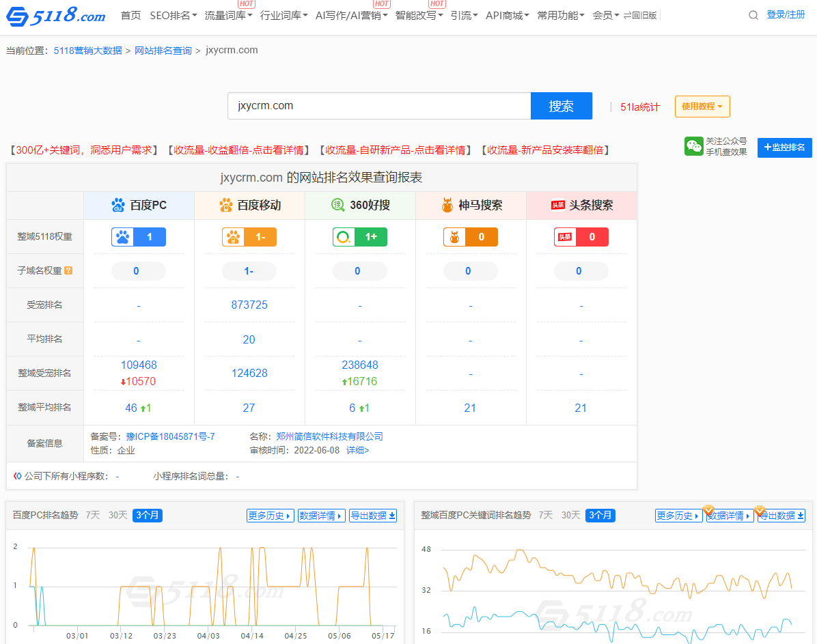
Task: Click the domain search input field
Action: pos(379,107)
